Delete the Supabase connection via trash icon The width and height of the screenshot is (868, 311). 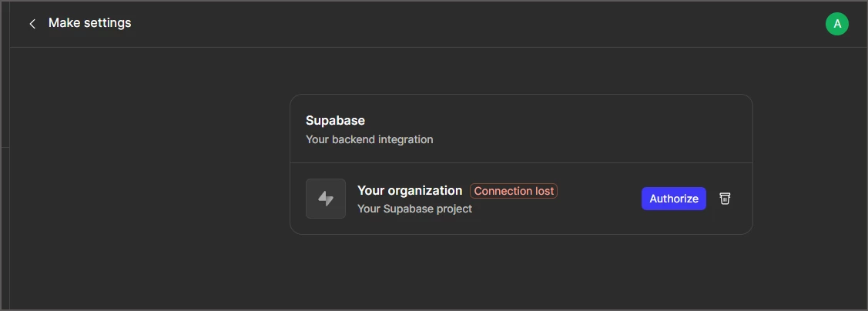coord(725,199)
